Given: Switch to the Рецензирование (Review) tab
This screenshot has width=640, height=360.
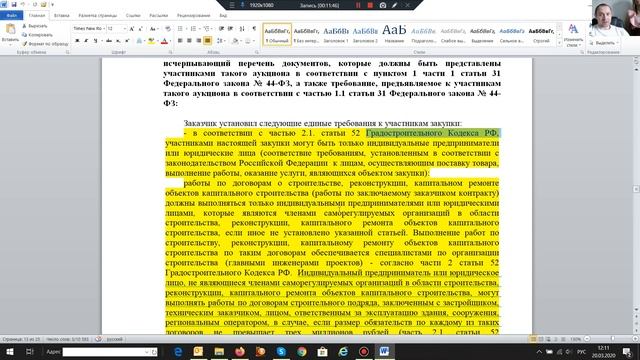Looking at the screenshot, I should pyautogui.click(x=193, y=16).
